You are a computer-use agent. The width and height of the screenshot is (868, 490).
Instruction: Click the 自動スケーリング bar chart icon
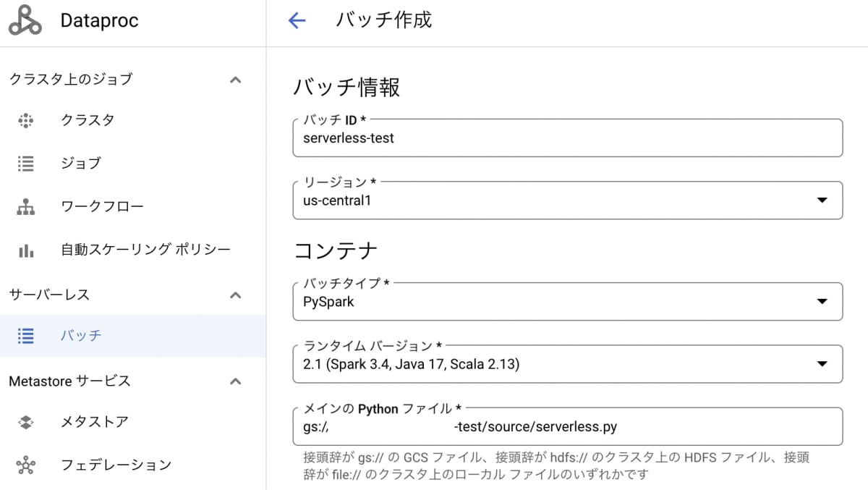tap(26, 250)
